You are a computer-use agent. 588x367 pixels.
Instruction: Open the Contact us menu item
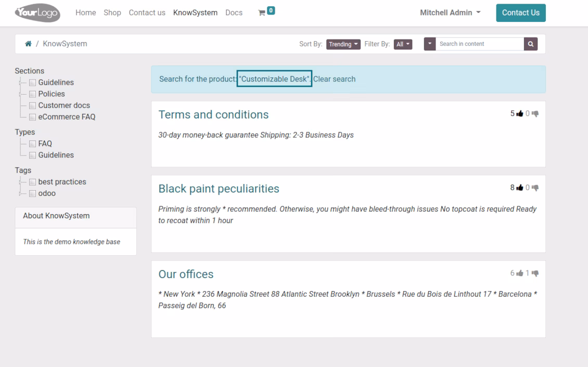tap(147, 12)
